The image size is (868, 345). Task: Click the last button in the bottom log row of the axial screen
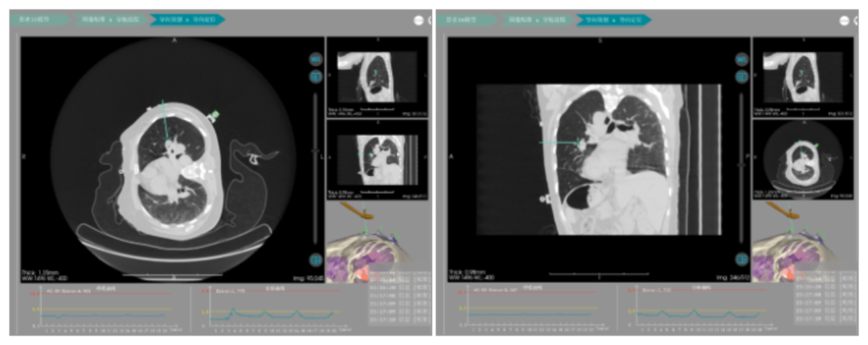tap(423, 319)
